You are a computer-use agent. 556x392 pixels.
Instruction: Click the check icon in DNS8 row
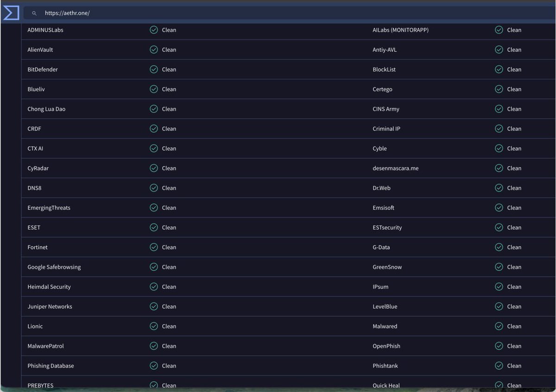[154, 188]
